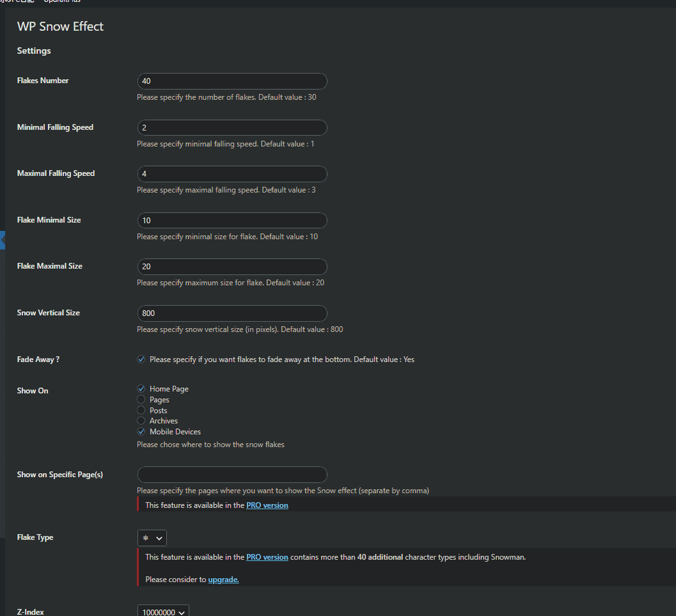Click the upgrade link

(x=223, y=580)
